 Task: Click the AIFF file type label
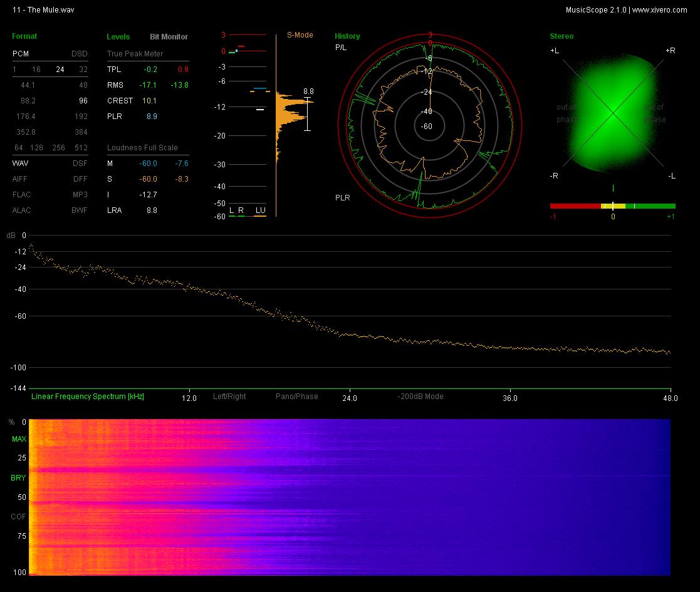[19, 179]
